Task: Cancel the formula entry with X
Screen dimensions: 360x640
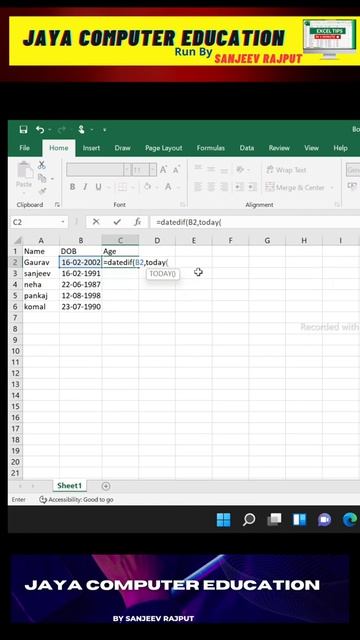Action: 96,222
